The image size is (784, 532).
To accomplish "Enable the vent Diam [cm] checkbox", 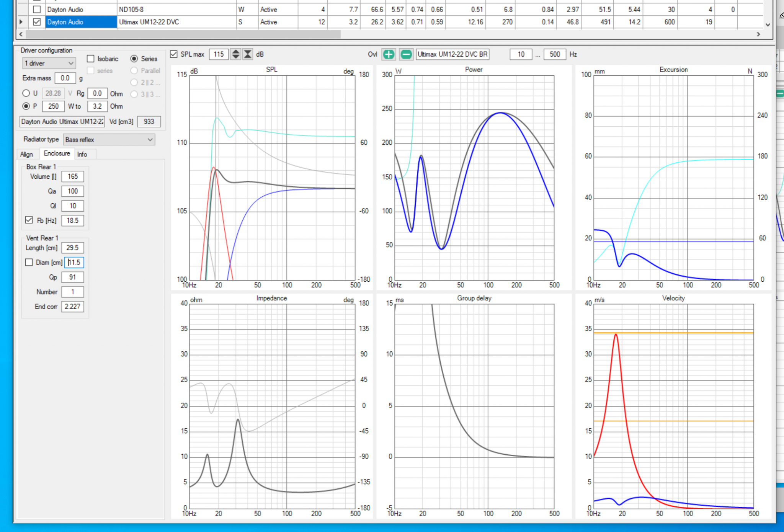I will (x=29, y=262).
